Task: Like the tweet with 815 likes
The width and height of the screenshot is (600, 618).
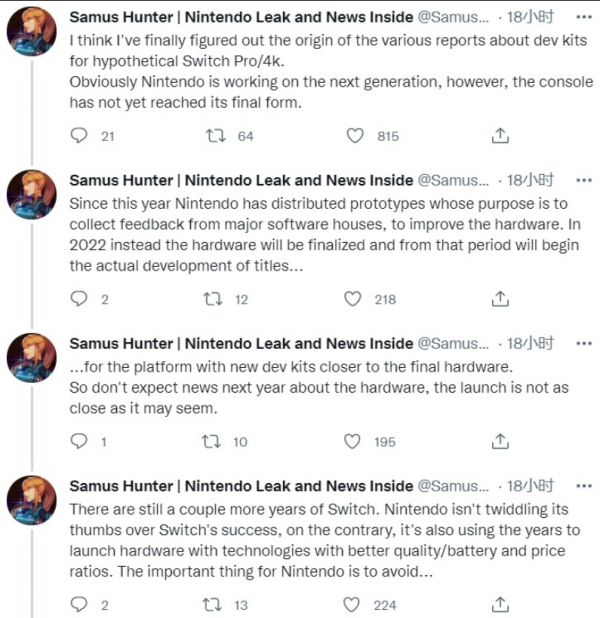Action: (352, 137)
